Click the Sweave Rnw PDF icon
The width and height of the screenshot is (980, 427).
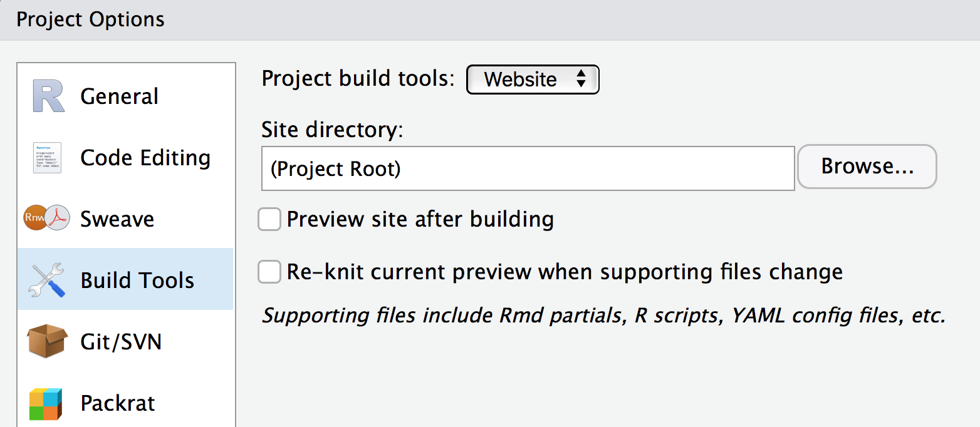pyautogui.click(x=47, y=219)
